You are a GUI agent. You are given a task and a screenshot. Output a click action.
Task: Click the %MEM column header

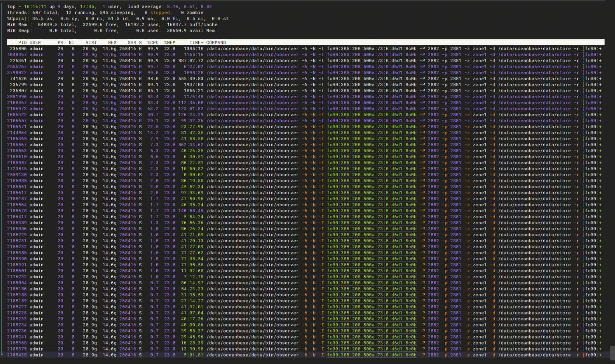170,42
